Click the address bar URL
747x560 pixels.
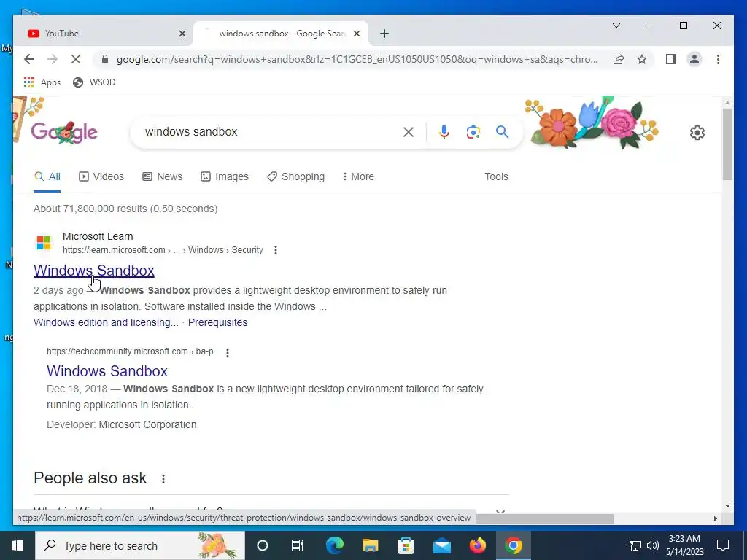tap(357, 59)
